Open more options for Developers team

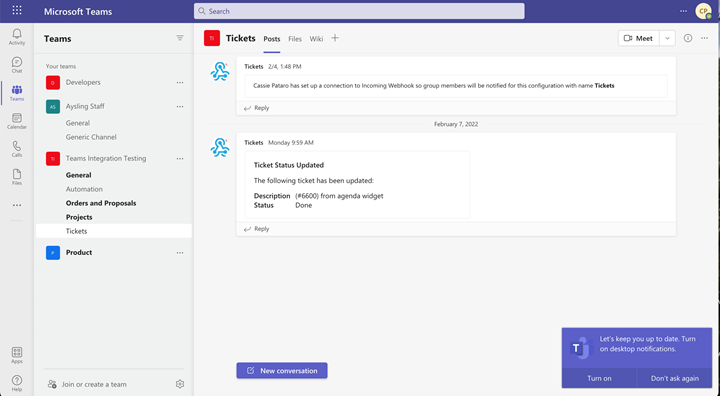coord(180,83)
